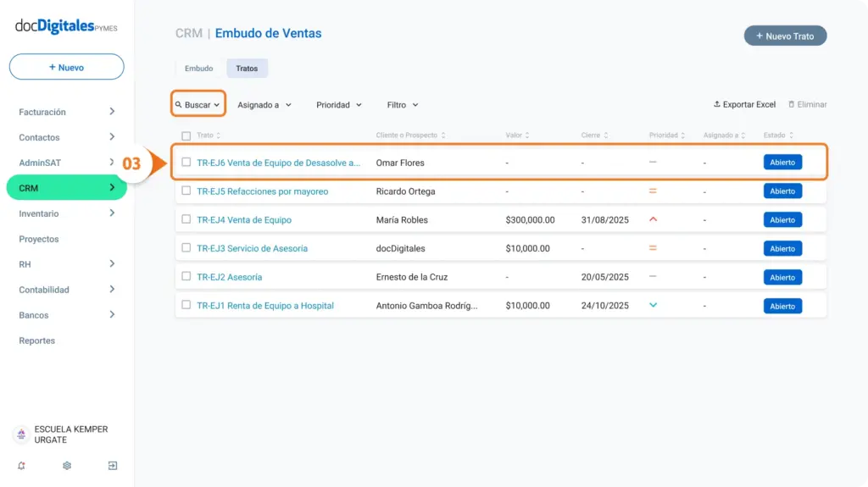Click the Eliminar trash icon
Screen dimensions: 868x487
tap(791, 104)
